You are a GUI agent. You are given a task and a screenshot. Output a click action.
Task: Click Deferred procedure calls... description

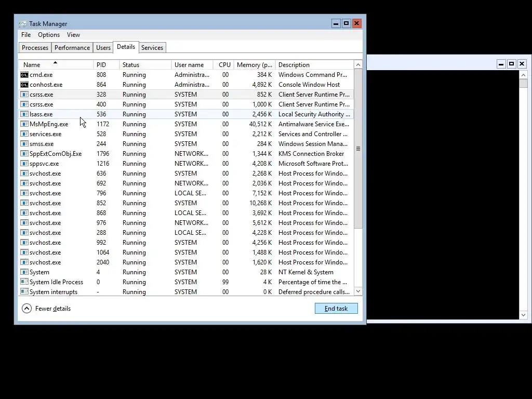tap(314, 291)
